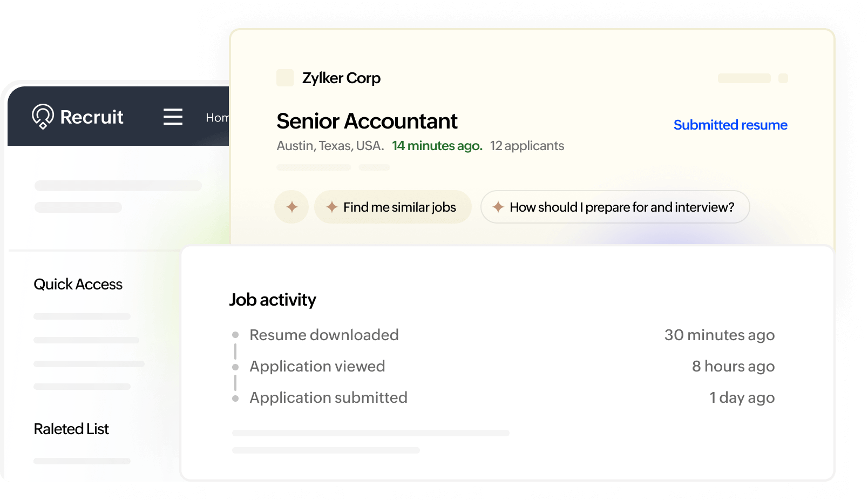
Task: Open the Home tab in navbar
Action: (x=217, y=118)
